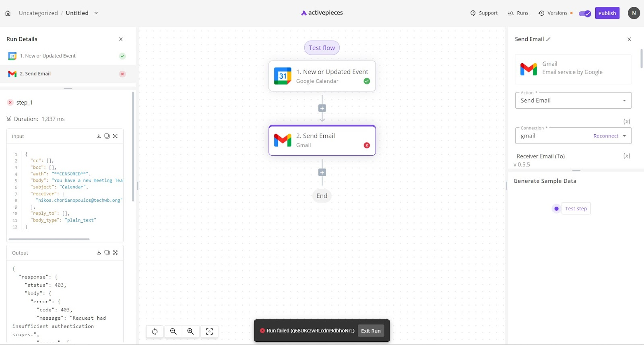
Task: Click the success check icon on New or Updated Event run row
Action: pyautogui.click(x=122, y=56)
